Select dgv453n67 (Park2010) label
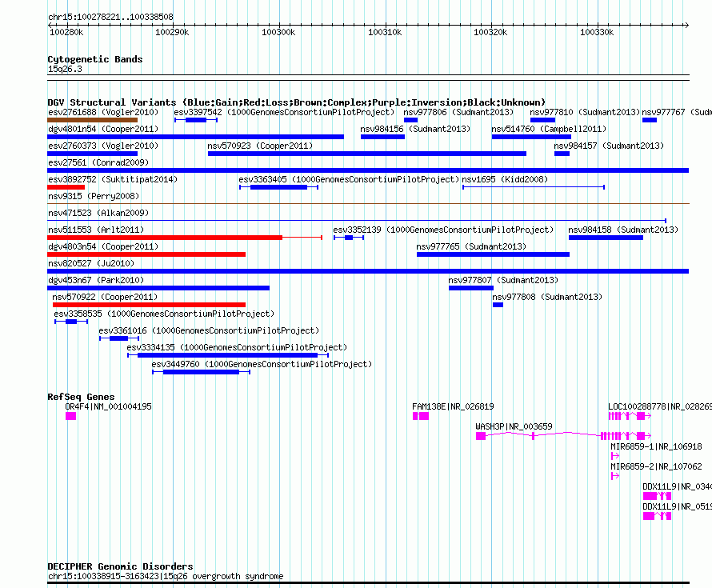Viewport: 712px width, 588px height. coord(96,280)
